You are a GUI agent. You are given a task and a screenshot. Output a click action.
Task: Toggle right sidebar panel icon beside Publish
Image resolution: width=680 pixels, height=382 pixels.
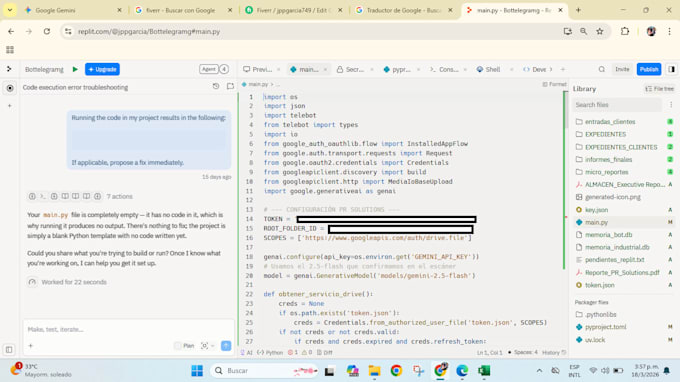click(x=671, y=69)
